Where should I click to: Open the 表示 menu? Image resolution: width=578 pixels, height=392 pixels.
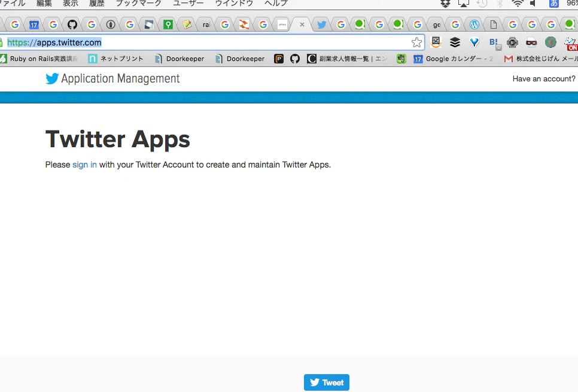click(x=71, y=4)
